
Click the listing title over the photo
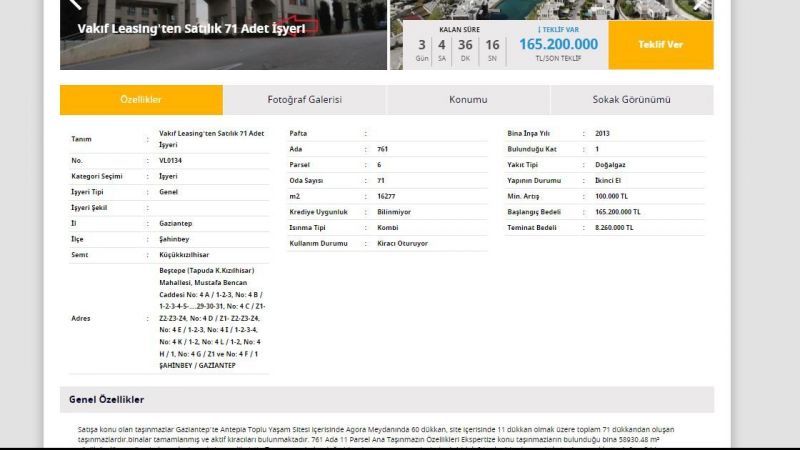pos(191,28)
